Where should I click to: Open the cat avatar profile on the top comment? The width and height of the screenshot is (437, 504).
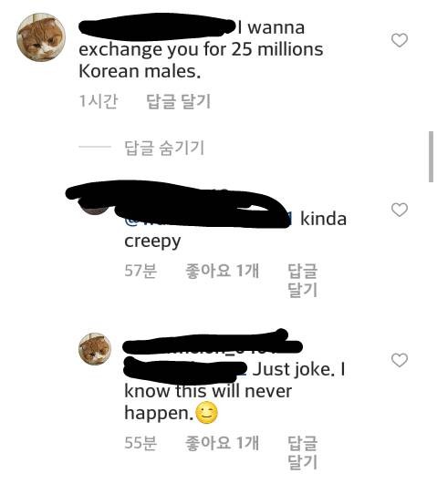[x=41, y=37]
